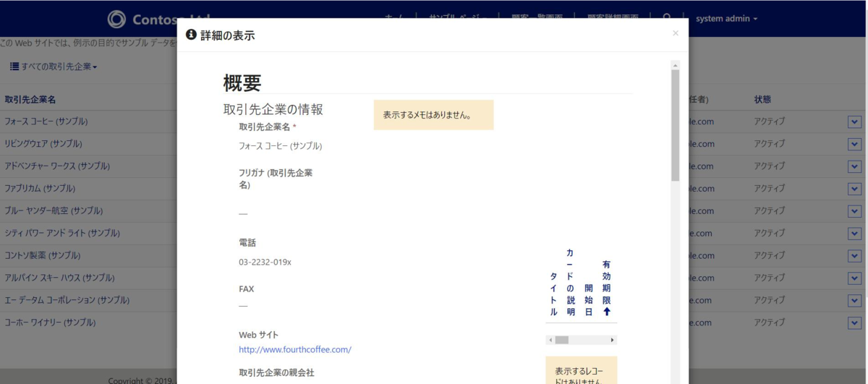Open フォース コーヒー (サンプル) in background list
The width and height of the screenshot is (868, 384).
(x=46, y=121)
